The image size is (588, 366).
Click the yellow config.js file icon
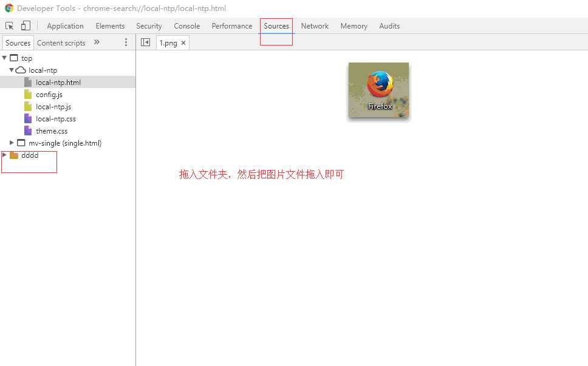tap(28, 94)
